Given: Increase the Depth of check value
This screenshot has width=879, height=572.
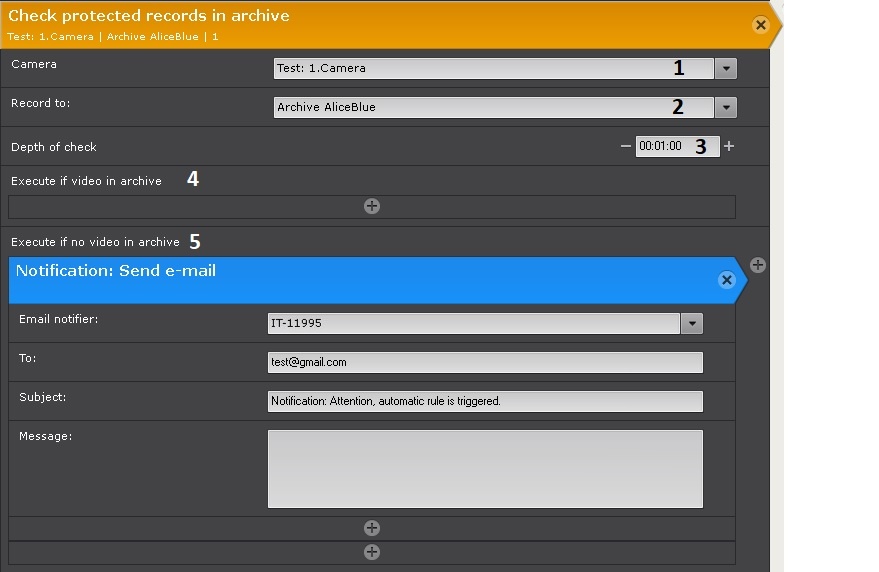Looking at the screenshot, I should pyautogui.click(x=729, y=146).
